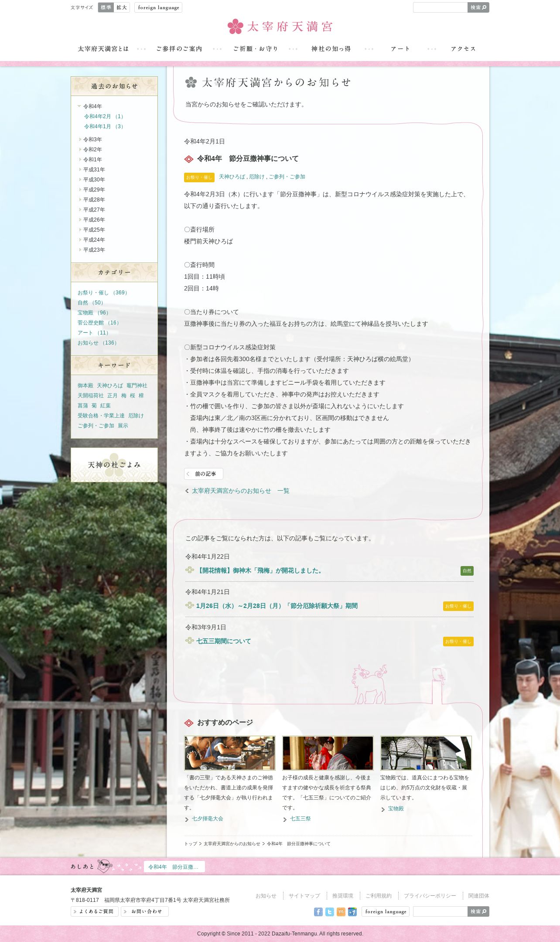Open the top foreign language button

(158, 7)
